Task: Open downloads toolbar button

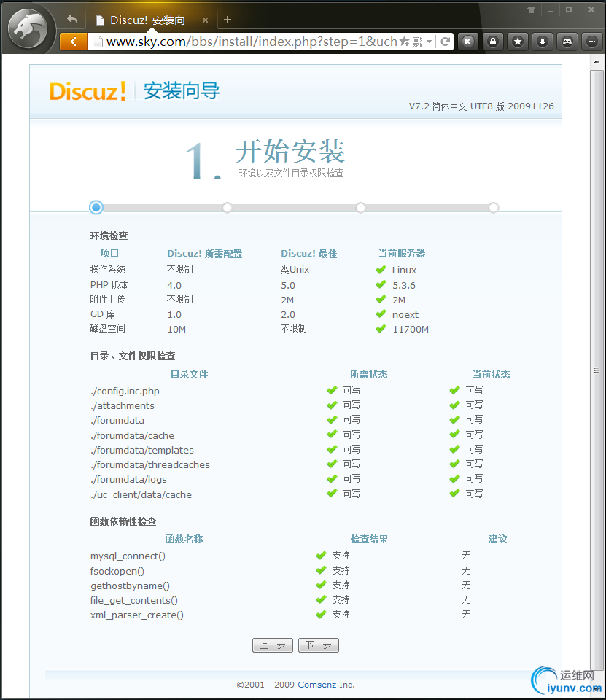Action: point(542,42)
